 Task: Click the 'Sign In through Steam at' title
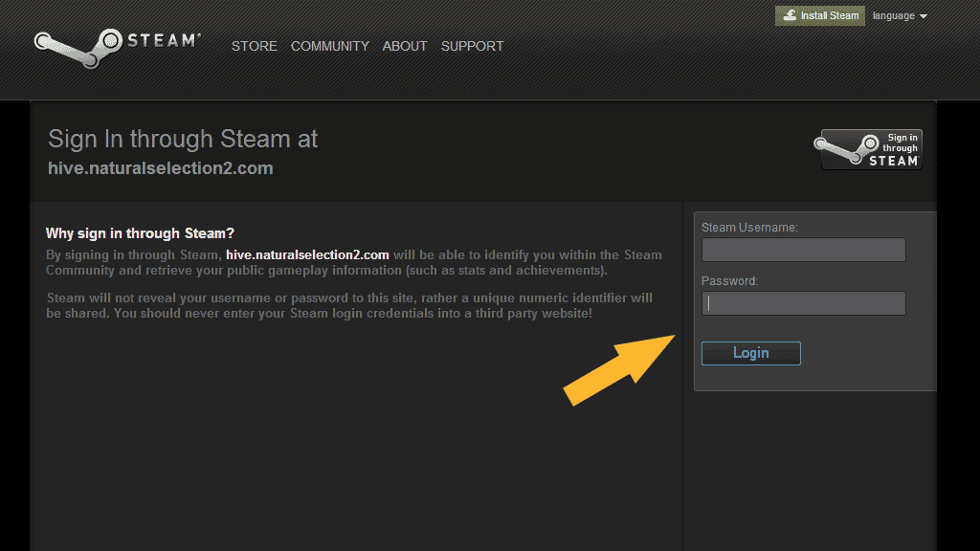183,139
